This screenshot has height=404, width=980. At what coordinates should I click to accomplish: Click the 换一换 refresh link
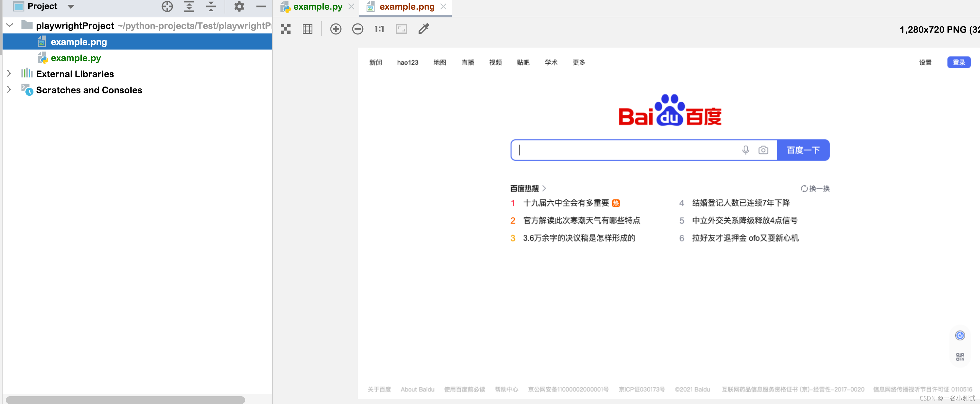815,188
